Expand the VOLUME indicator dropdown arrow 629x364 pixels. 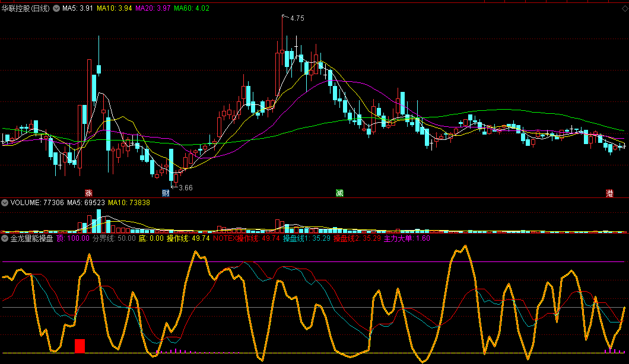[5, 203]
